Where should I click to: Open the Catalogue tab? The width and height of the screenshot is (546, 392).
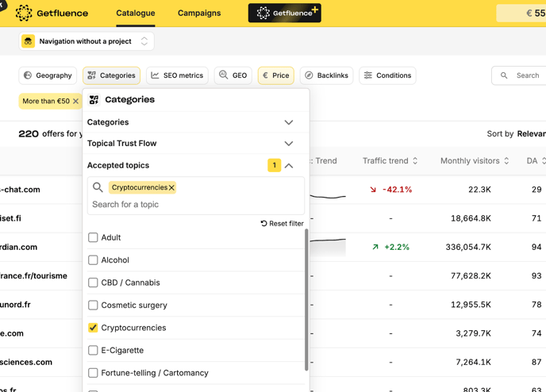pos(136,13)
